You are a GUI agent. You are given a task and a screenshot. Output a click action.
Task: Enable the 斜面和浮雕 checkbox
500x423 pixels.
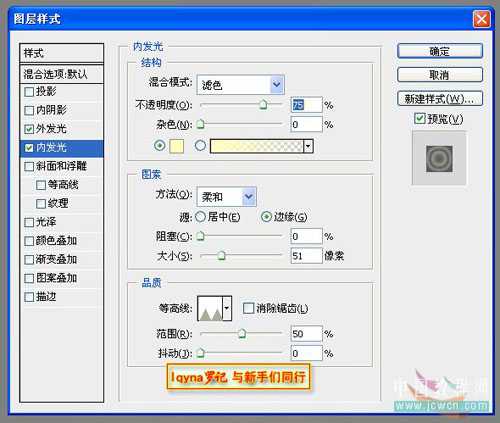pos(29,166)
